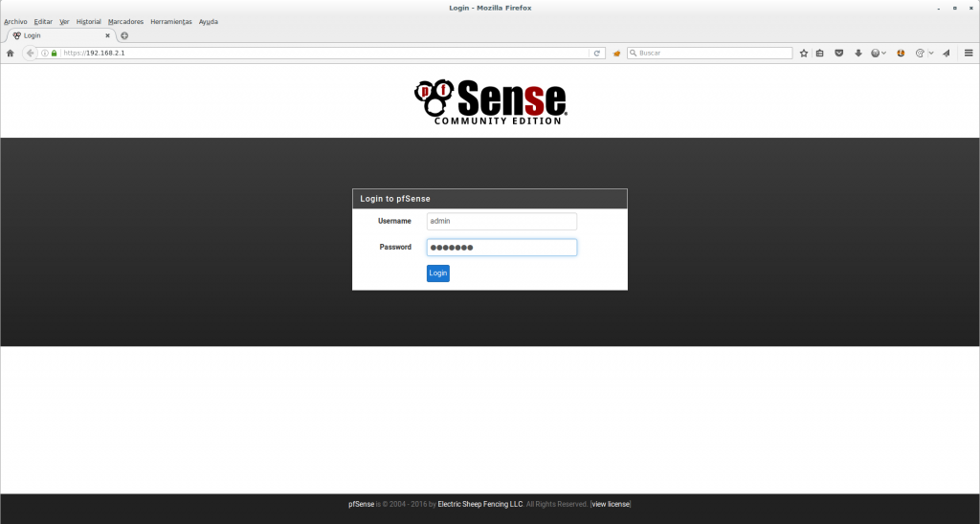Click the green padlock security icon
This screenshot has height=524, width=980.
(x=55, y=54)
